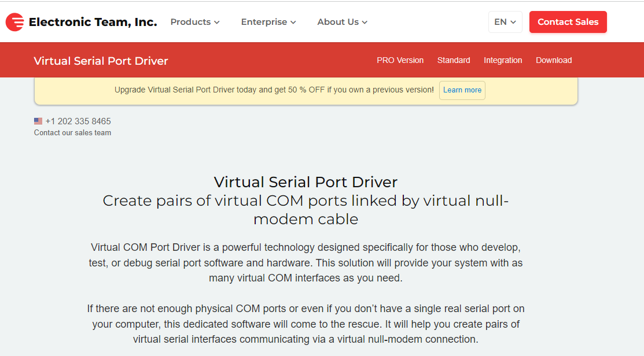
Task: Expand the About Us dropdown menu
Action: (342, 22)
